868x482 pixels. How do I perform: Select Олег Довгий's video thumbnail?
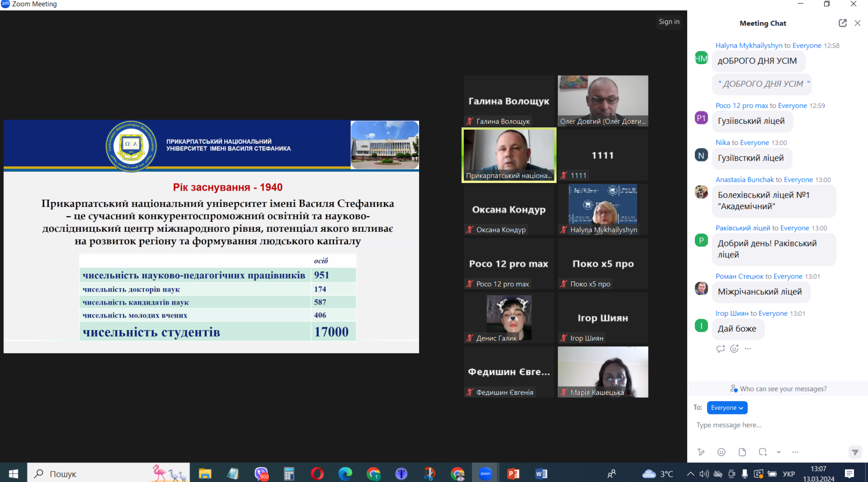point(603,101)
